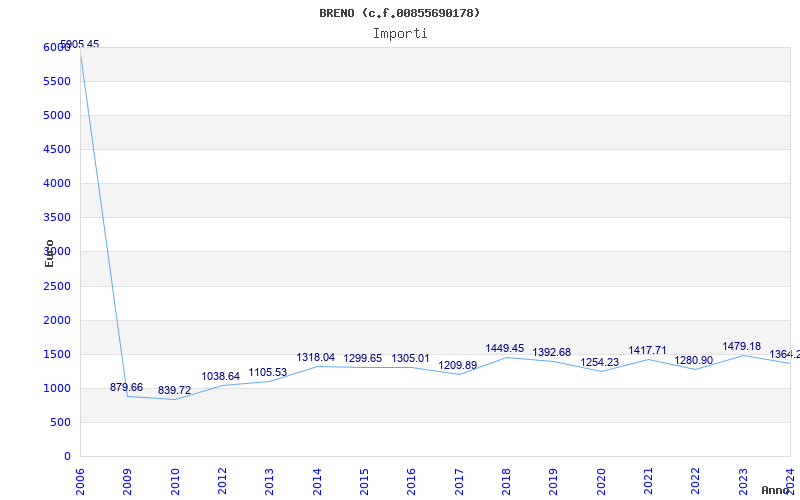The image size is (800, 500).
Task: Select the data label 1318.04
Action: coord(316,357)
